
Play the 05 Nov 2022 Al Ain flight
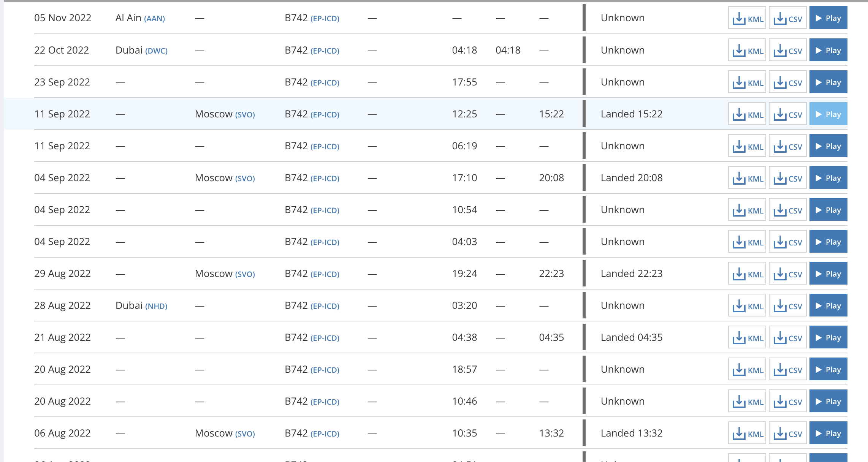(828, 18)
